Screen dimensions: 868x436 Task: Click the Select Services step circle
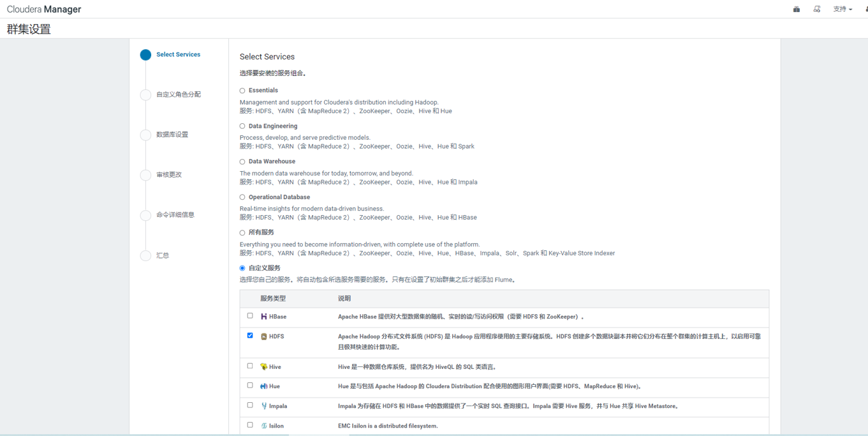145,55
